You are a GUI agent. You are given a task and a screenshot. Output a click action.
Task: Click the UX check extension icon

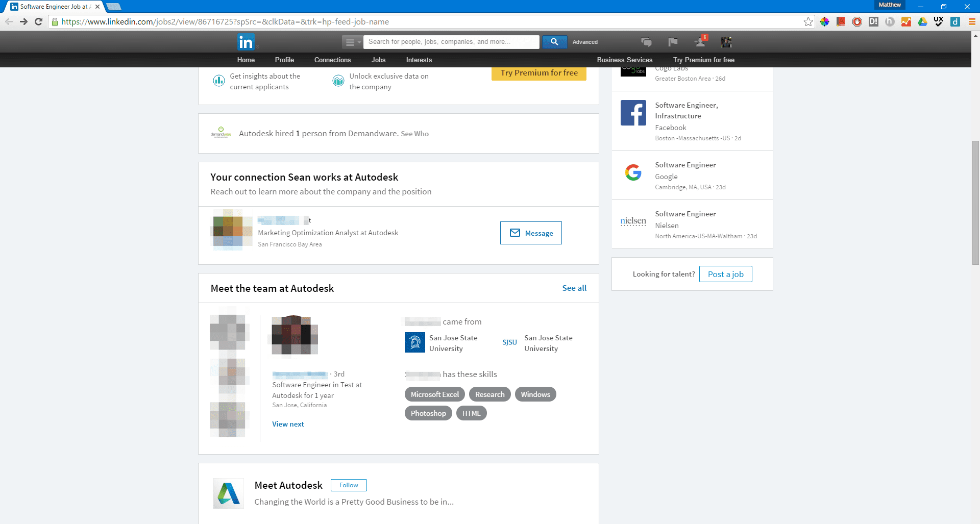click(939, 21)
